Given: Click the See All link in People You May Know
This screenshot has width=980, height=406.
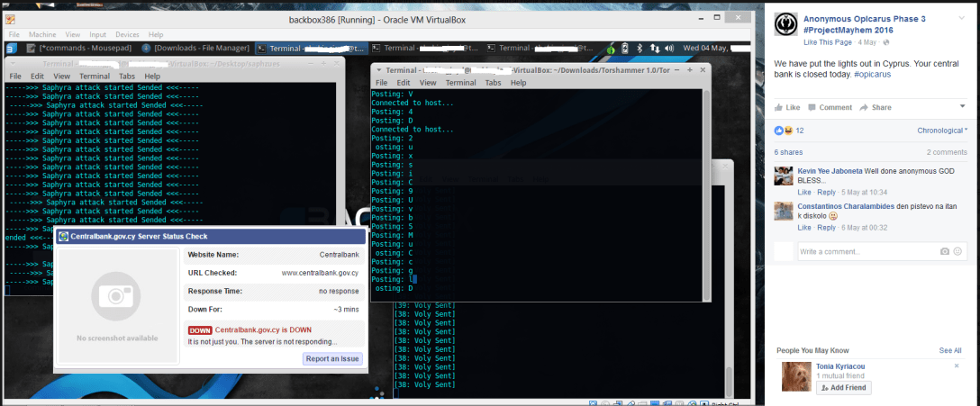Looking at the screenshot, I should click(x=949, y=350).
